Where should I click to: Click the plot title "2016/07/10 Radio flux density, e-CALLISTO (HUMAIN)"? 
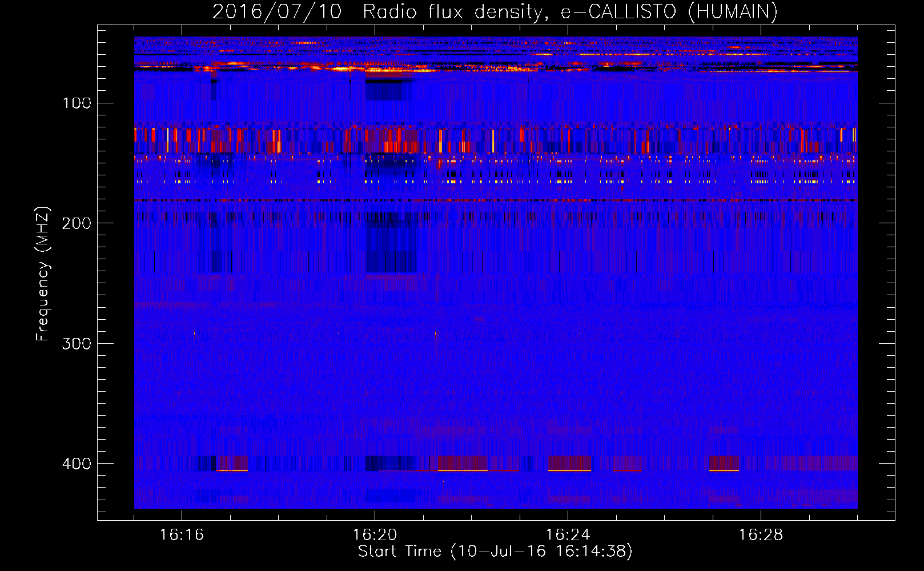[x=495, y=11]
